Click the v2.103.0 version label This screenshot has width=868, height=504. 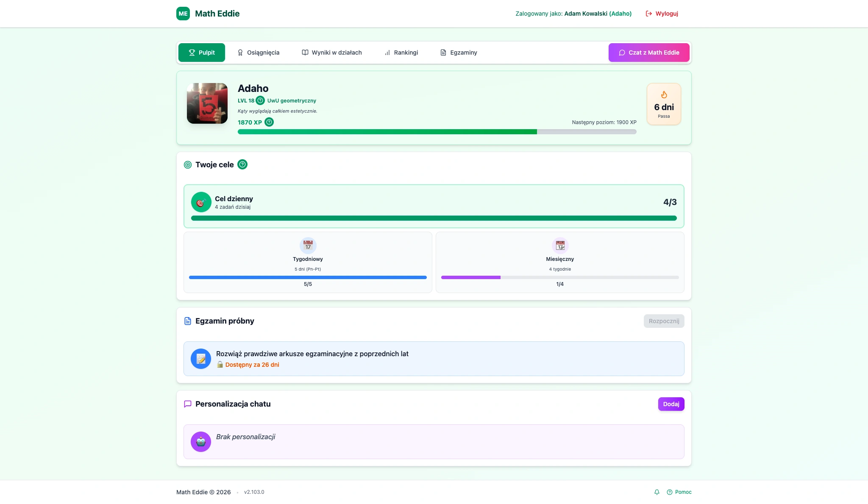(254, 492)
